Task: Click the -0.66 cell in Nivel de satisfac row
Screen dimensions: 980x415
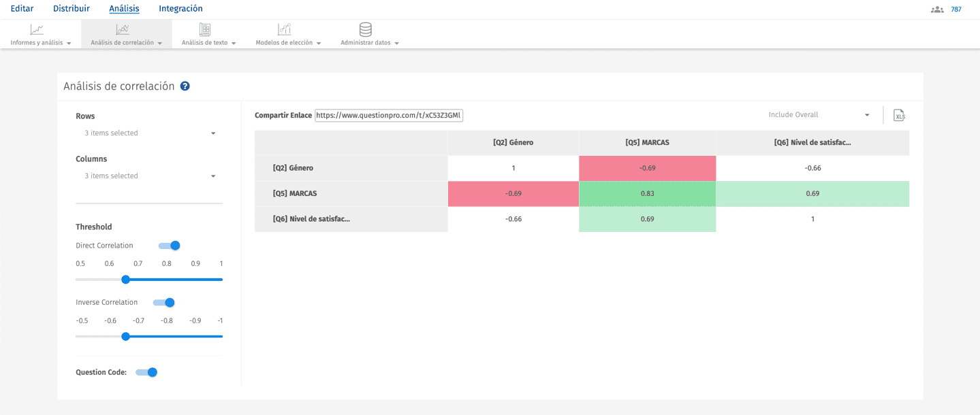Action: [513, 219]
